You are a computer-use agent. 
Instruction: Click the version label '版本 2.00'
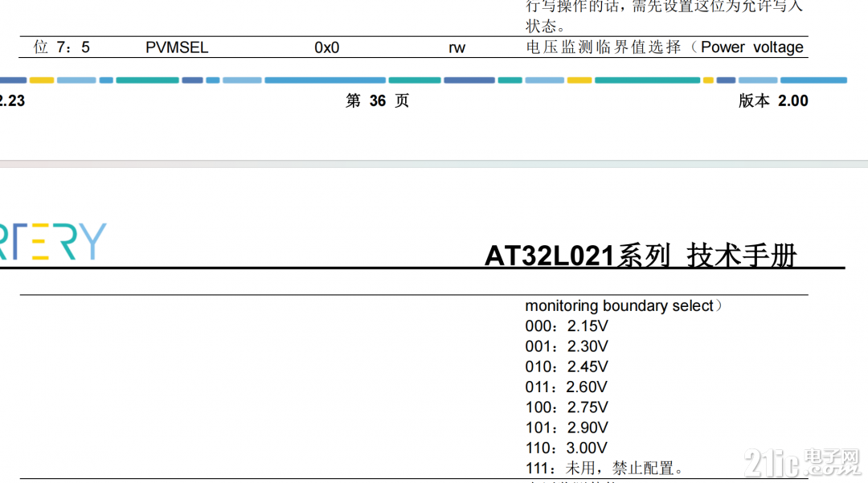click(773, 100)
